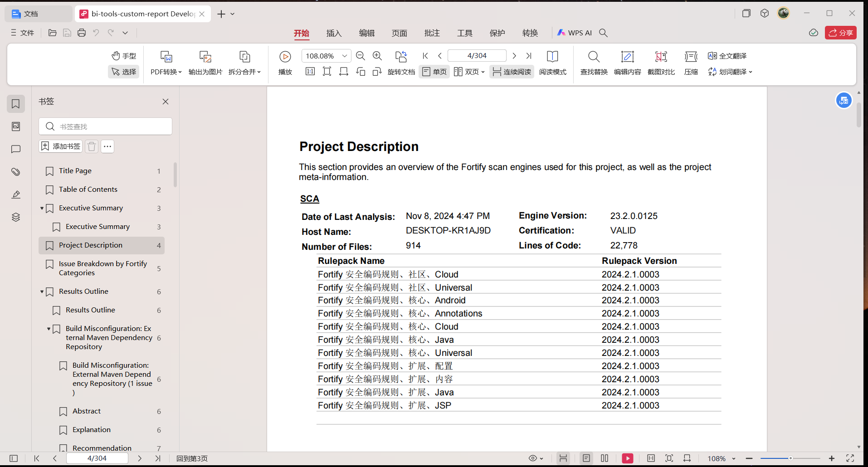Switch to 插入 ribbon tab
The width and height of the screenshot is (868, 467).
click(x=334, y=33)
